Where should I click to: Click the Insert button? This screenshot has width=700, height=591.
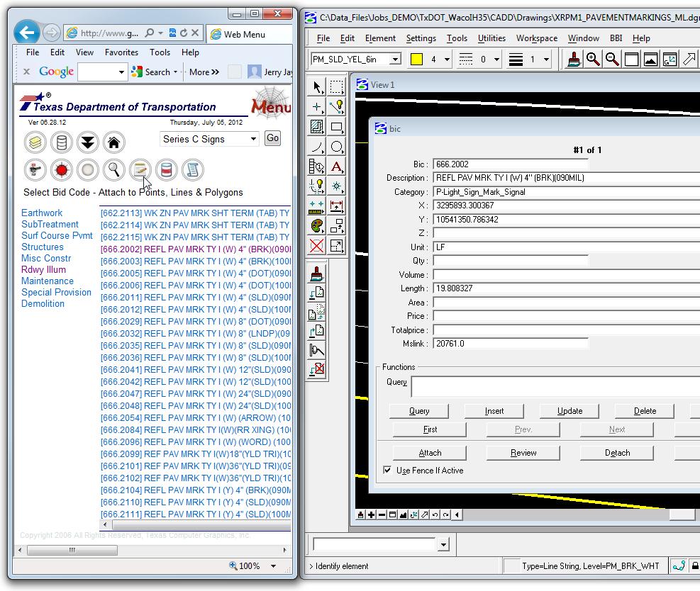tap(494, 411)
